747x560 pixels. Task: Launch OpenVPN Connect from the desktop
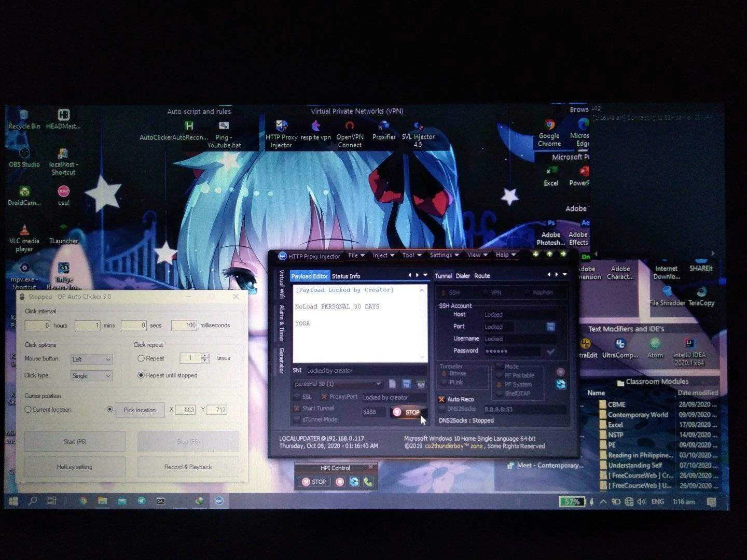coord(350,134)
